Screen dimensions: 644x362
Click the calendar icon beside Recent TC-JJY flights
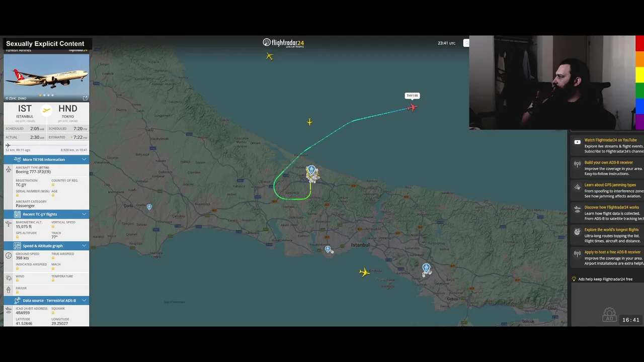coord(17,214)
